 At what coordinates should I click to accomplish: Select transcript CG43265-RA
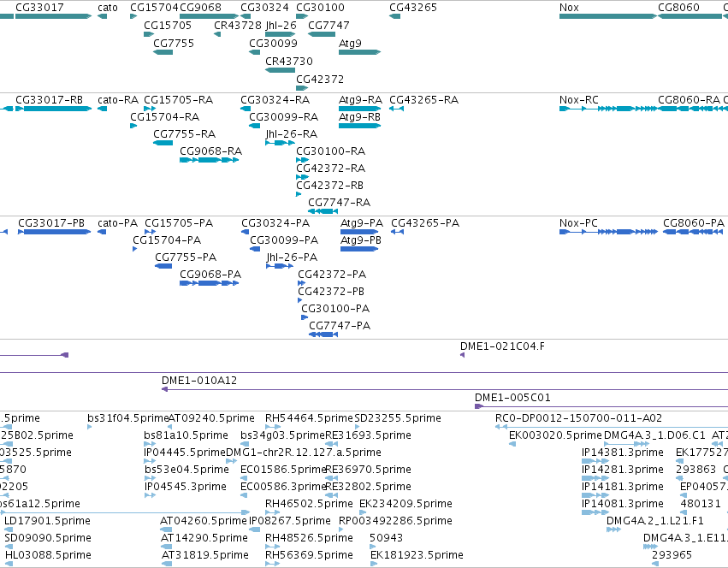[396, 109]
